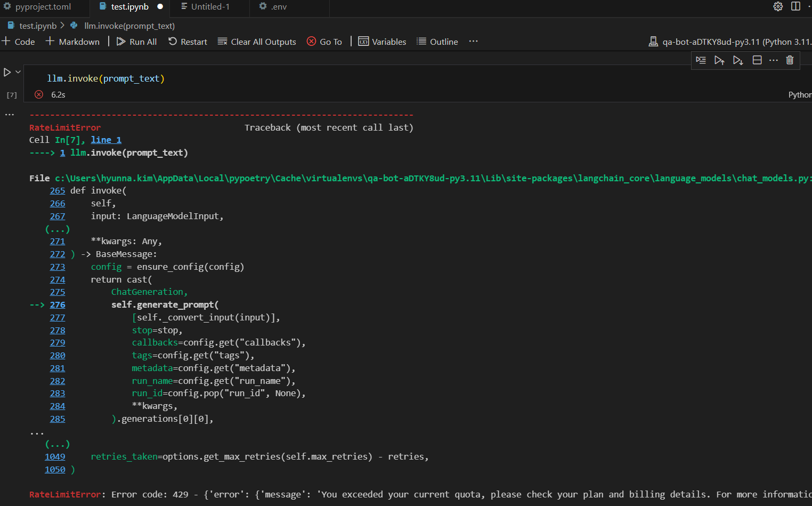Image resolution: width=812 pixels, height=506 pixels.
Task: Open run cell options dropdown arrow
Action: (18, 71)
